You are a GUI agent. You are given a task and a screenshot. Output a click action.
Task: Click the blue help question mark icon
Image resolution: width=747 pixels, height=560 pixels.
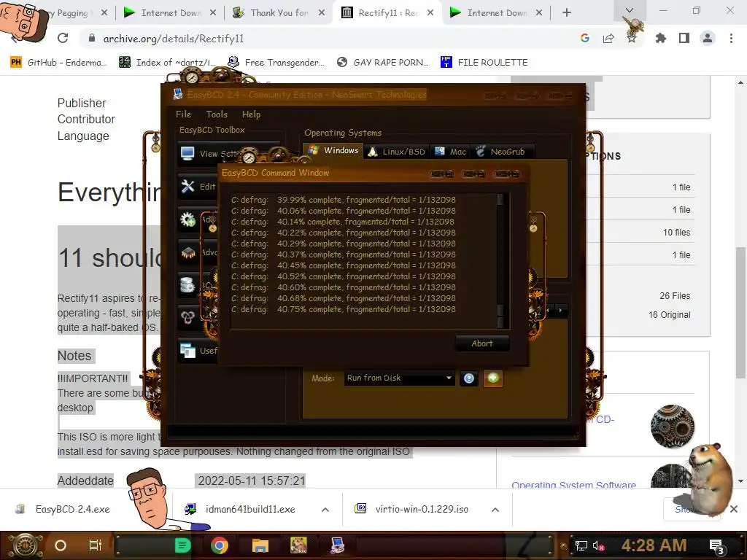469,378
